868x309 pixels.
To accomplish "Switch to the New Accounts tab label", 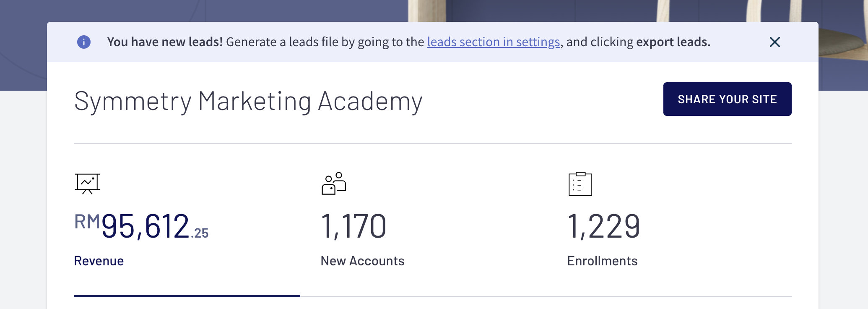I will [362, 261].
